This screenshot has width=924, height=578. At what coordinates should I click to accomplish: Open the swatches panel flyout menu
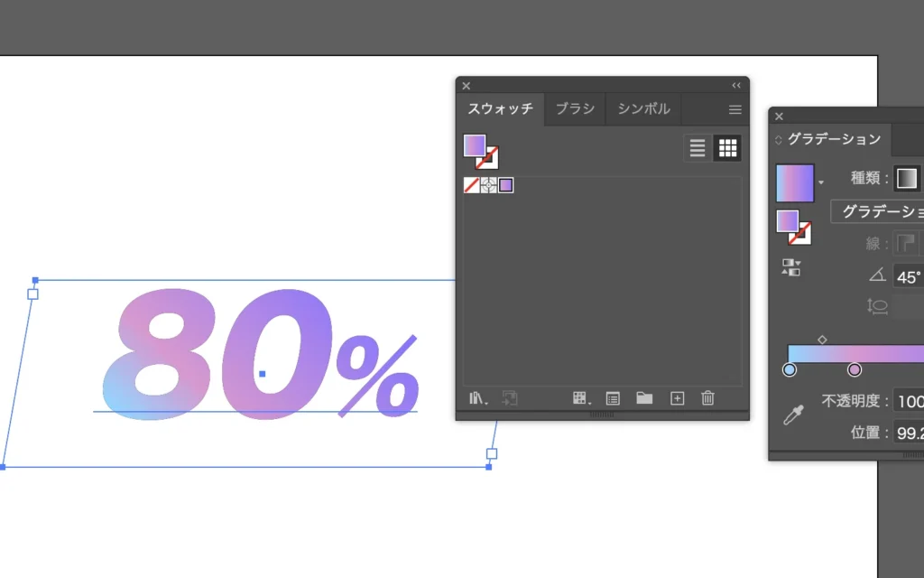point(735,109)
